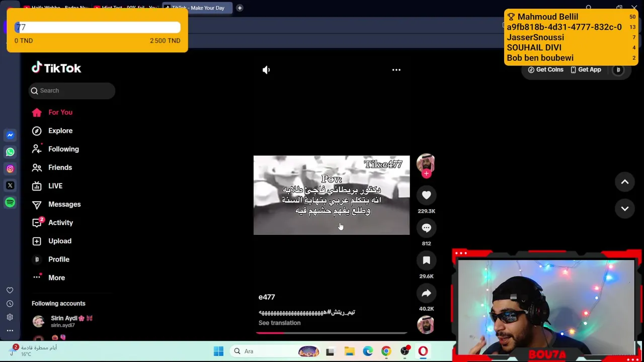Image resolution: width=644 pixels, height=362 pixels.
Task: Follow creator with red plus badge
Action: click(426, 173)
